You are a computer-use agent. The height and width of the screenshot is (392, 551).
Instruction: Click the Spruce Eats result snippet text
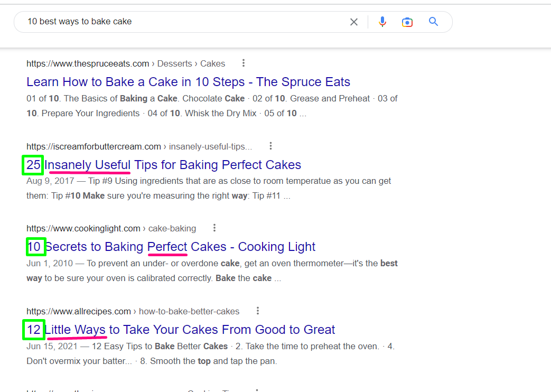[x=211, y=106]
